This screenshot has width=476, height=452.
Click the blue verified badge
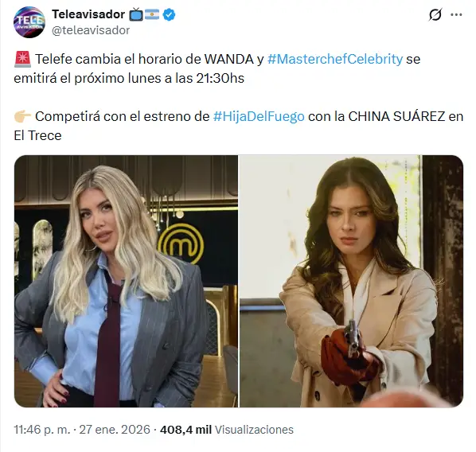[169, 14]
